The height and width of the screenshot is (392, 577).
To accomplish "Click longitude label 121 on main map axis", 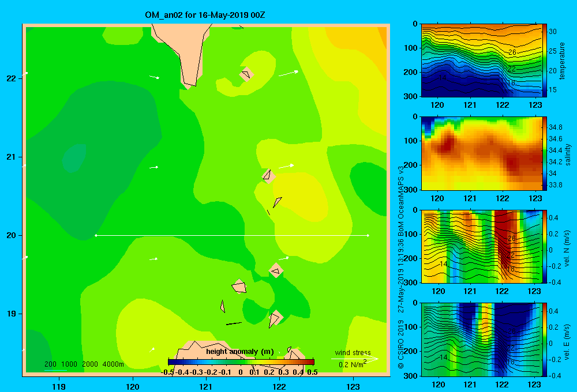I will pos(206,386).
